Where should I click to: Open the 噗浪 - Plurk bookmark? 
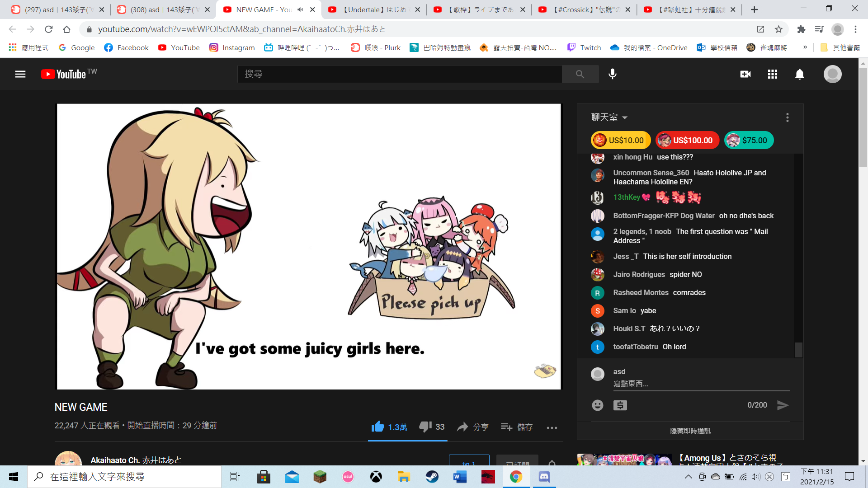[376, 47]
